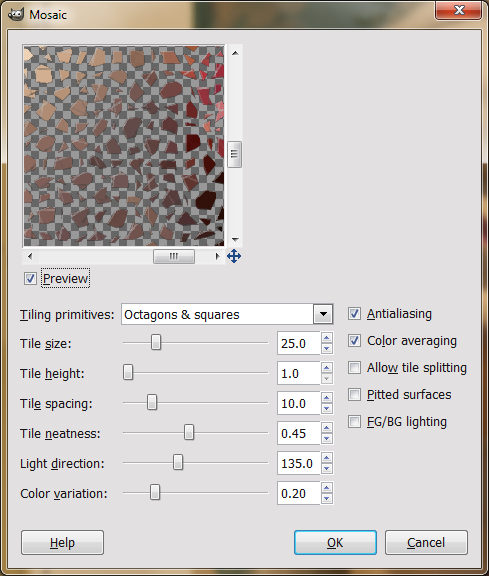Click preview horizontal scrollbar right arrow
Image resolution: width=489 pixels, height=576 pixels.
pos(217,256)
